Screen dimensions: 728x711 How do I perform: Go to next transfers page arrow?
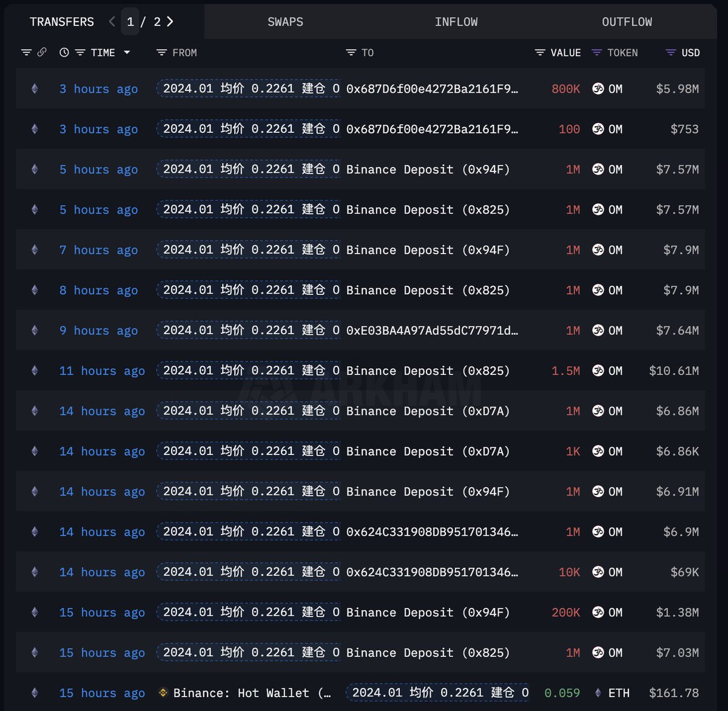170,21
